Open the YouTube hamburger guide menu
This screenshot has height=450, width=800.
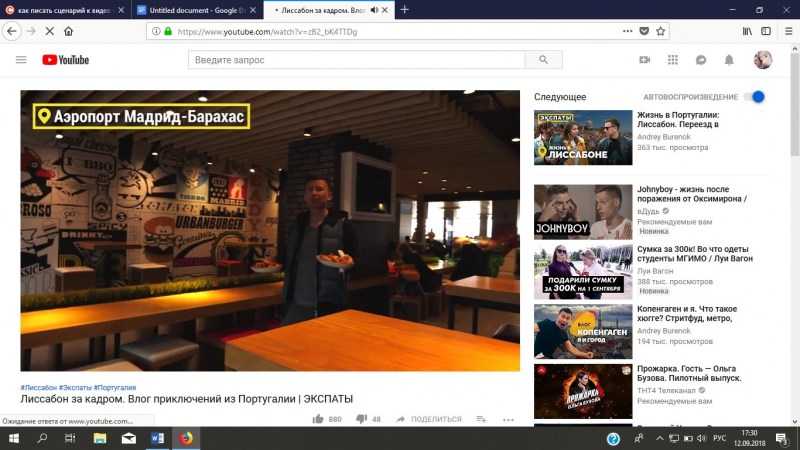click(x=21, y=60)
